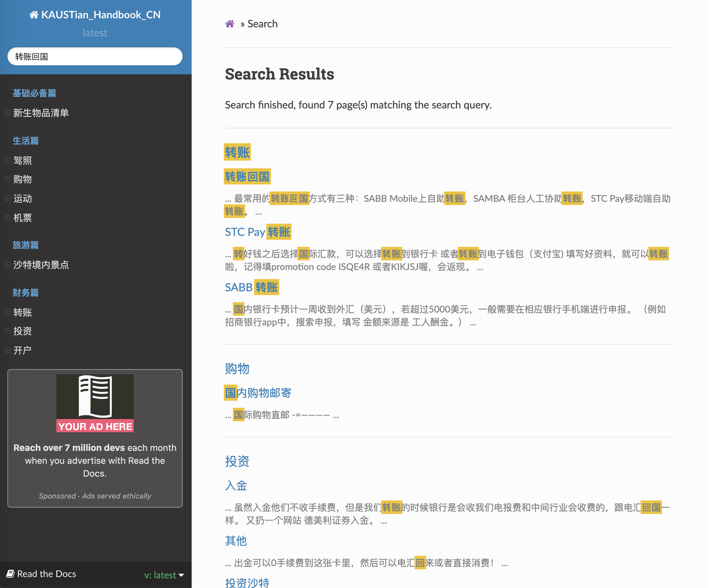Expand the 开户 sidebar plus icon
This screenshot has width=707, height=588.
[x=7, y=350]
